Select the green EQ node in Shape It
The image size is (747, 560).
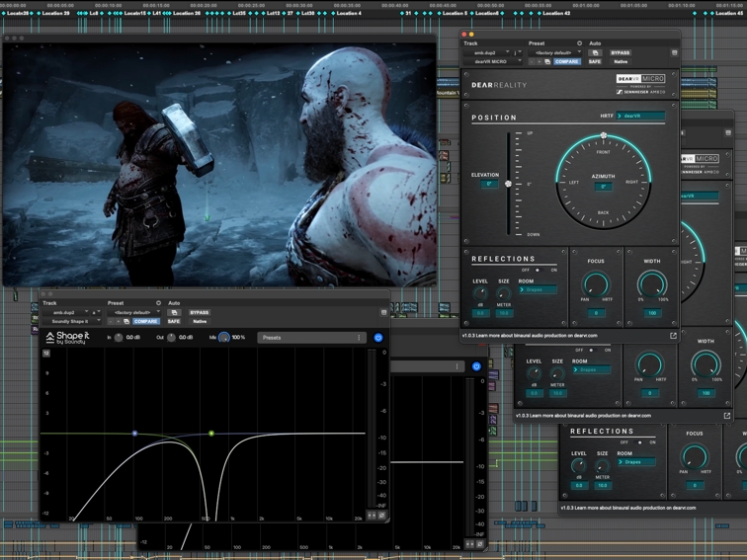point(211,434)
